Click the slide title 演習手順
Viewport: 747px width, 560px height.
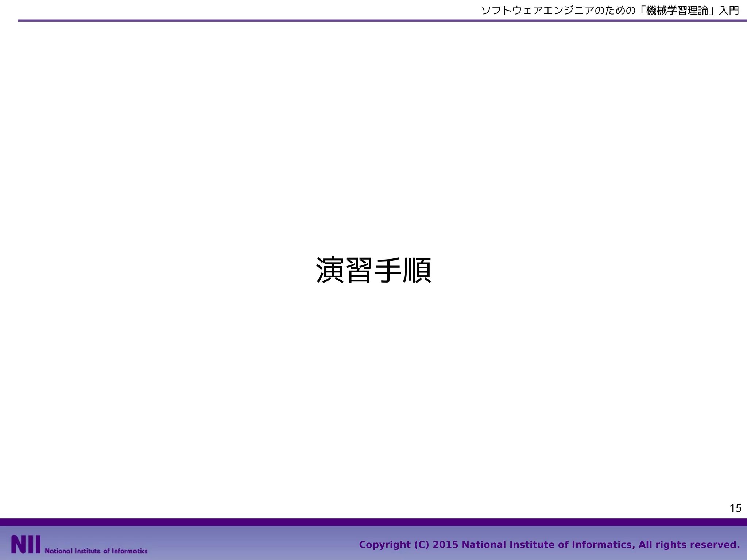pos(373,270)
